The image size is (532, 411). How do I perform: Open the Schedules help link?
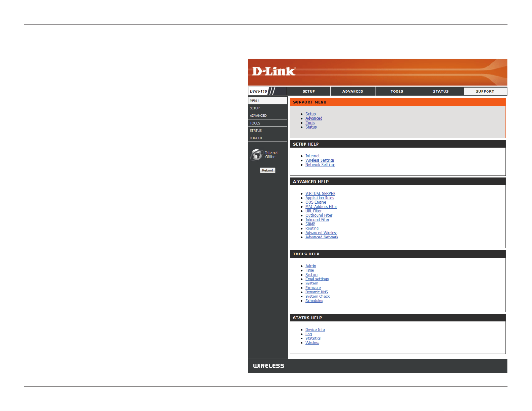tap(314, 301)
